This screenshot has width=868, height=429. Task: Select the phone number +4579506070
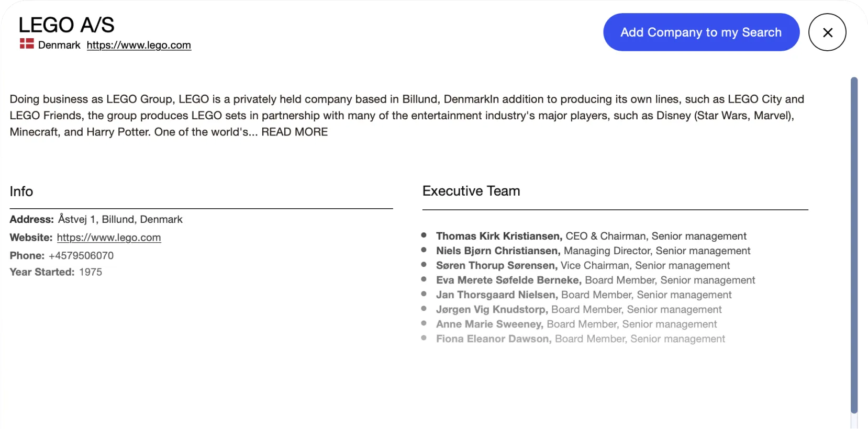81,255
